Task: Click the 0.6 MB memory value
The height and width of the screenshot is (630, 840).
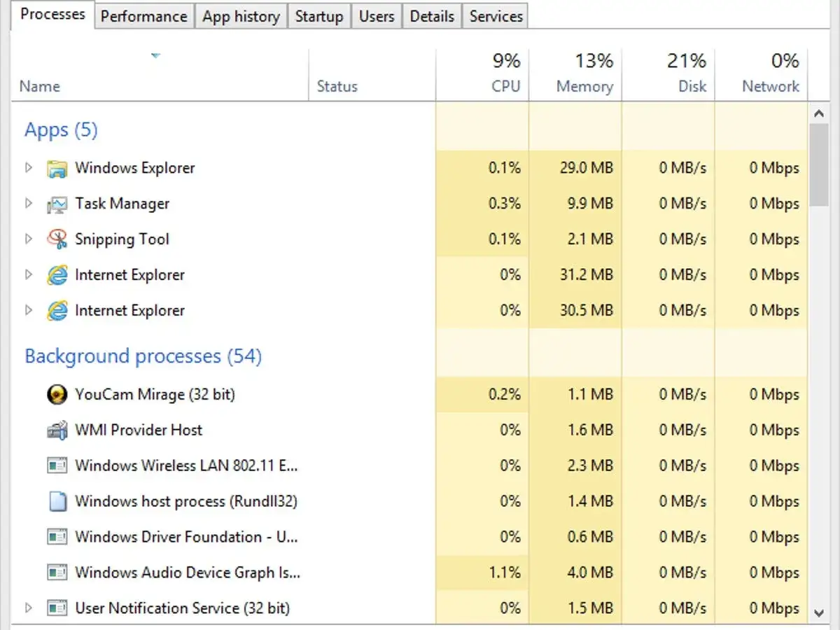Action: 591,537
